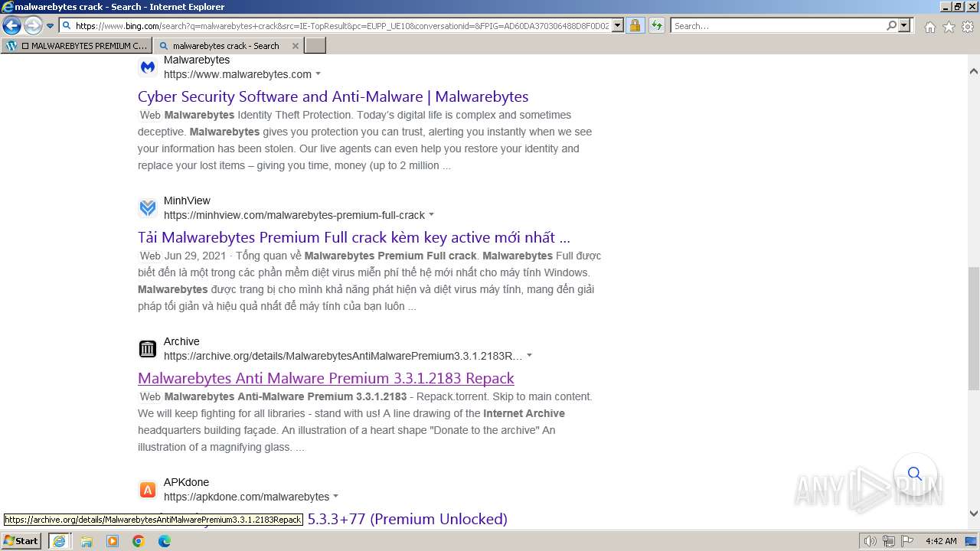
Task: Open Action Center flag tray icon
Action: click(x=906, y=541)
